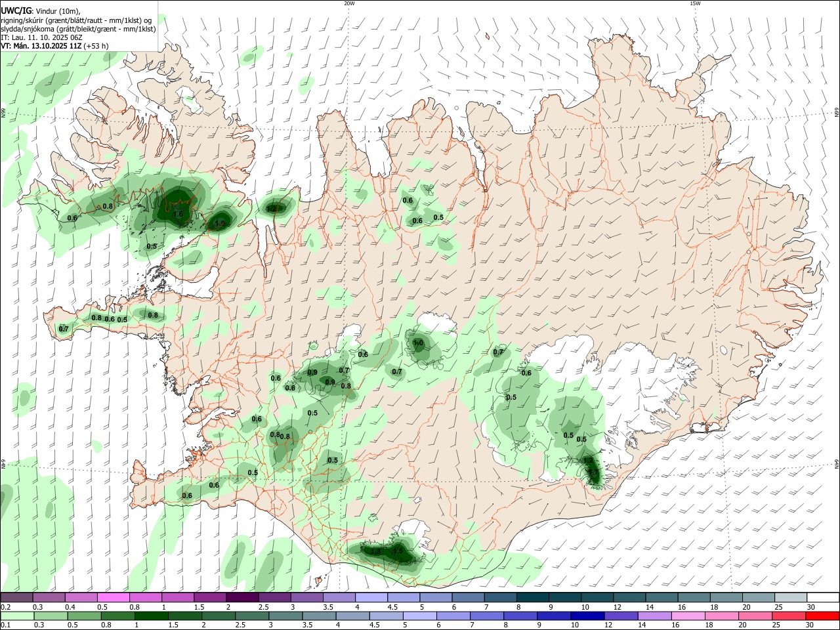Viewport: 840px width, 630px height.
Task: Select the light pink swatch between 16 and 18, lower legend
Action: [x=688, y=616]
